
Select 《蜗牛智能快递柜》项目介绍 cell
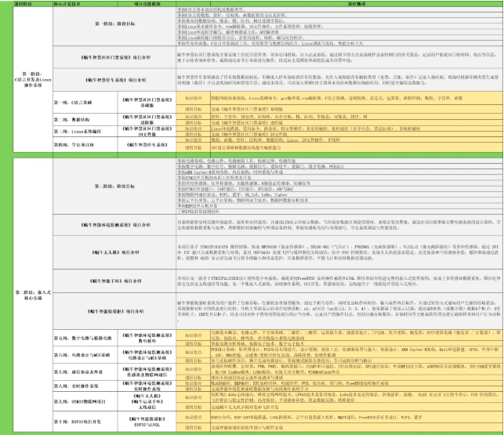114,311
